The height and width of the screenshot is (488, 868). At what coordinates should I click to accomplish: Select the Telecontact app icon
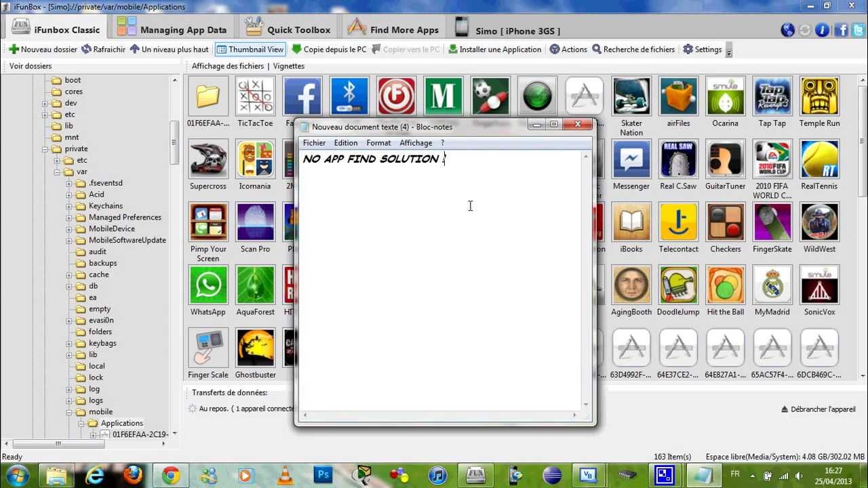point(678,222)
